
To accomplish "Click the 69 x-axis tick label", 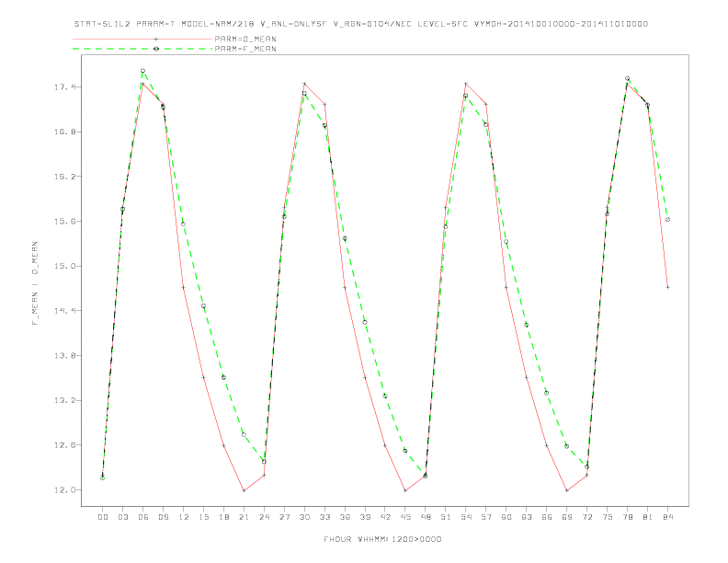I will point(567,517).
